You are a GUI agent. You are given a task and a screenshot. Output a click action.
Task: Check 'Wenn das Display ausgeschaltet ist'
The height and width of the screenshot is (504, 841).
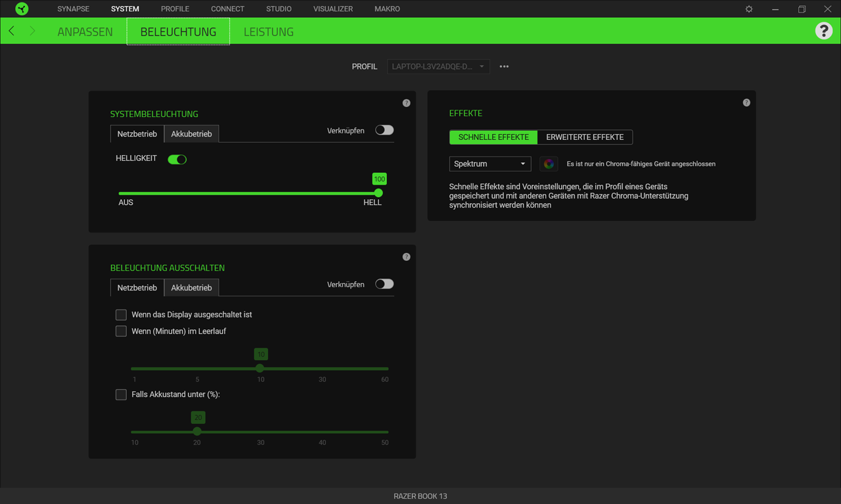[121, 315]
